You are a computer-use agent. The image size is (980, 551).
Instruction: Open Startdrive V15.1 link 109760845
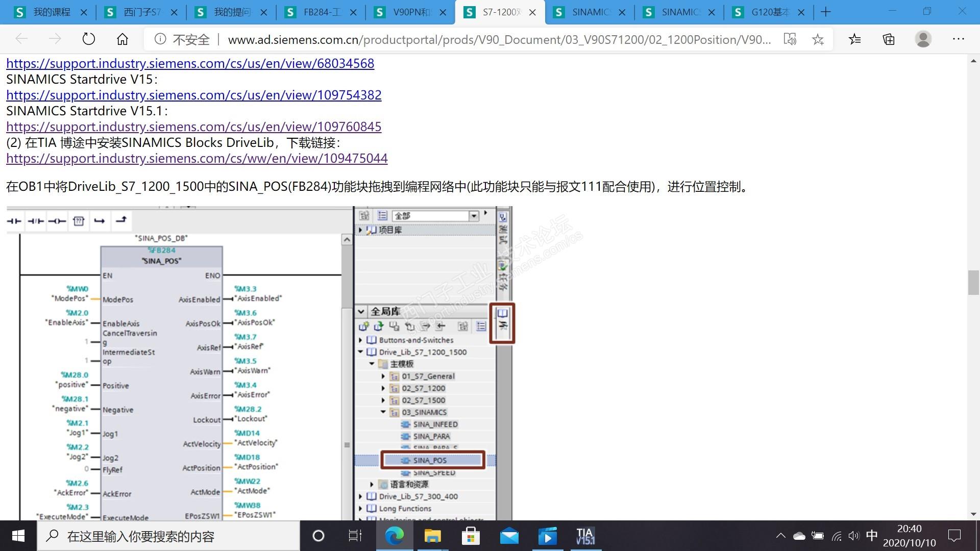pos(193,127)
